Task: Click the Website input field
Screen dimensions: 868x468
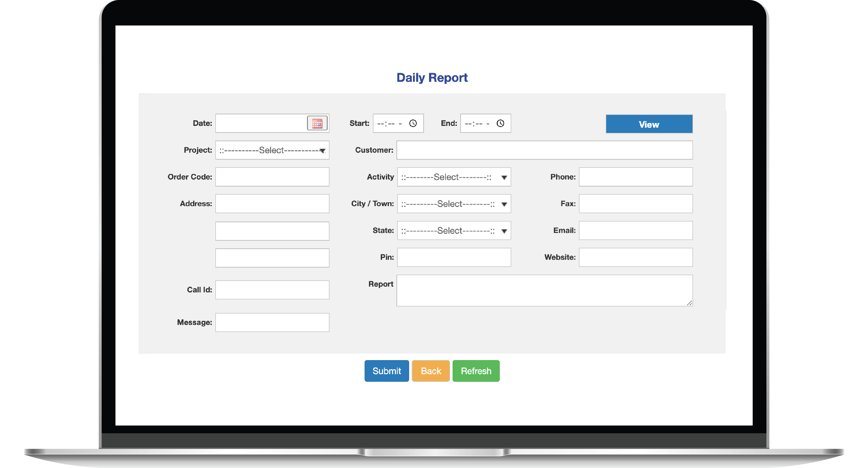Action: click(635, 257)
